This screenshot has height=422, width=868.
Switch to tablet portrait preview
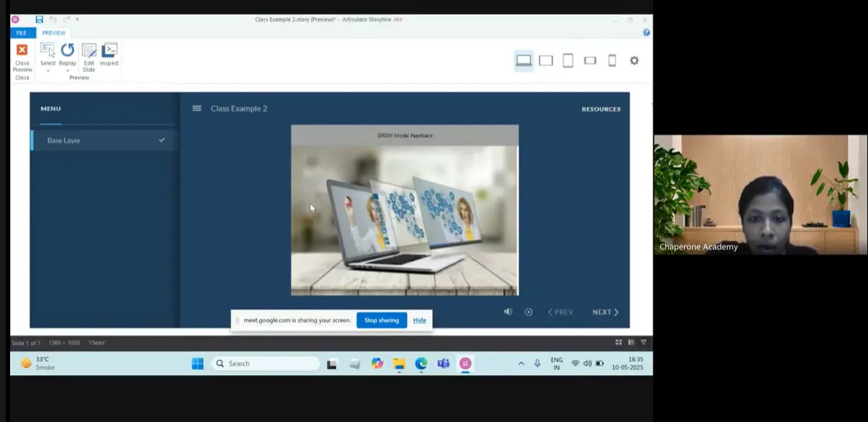(568, 60)
